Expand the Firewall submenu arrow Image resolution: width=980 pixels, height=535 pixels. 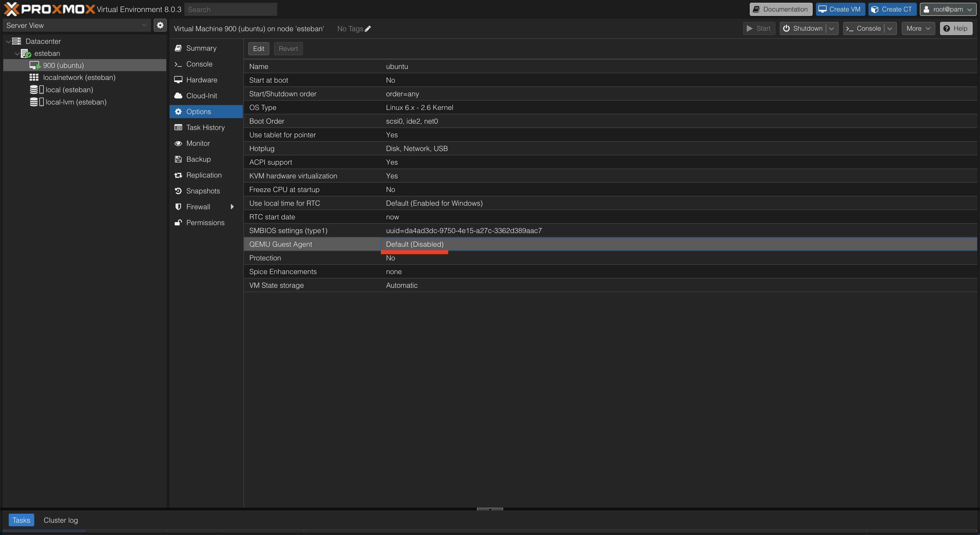[x=232, y=207]
